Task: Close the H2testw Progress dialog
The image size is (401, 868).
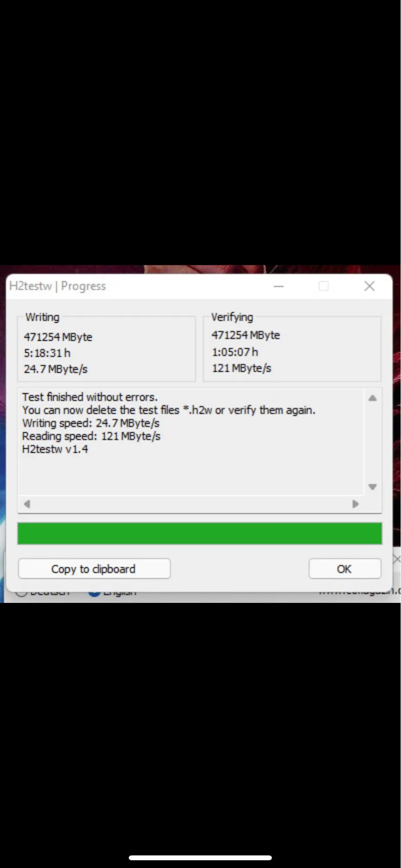Action: point(369,286)
